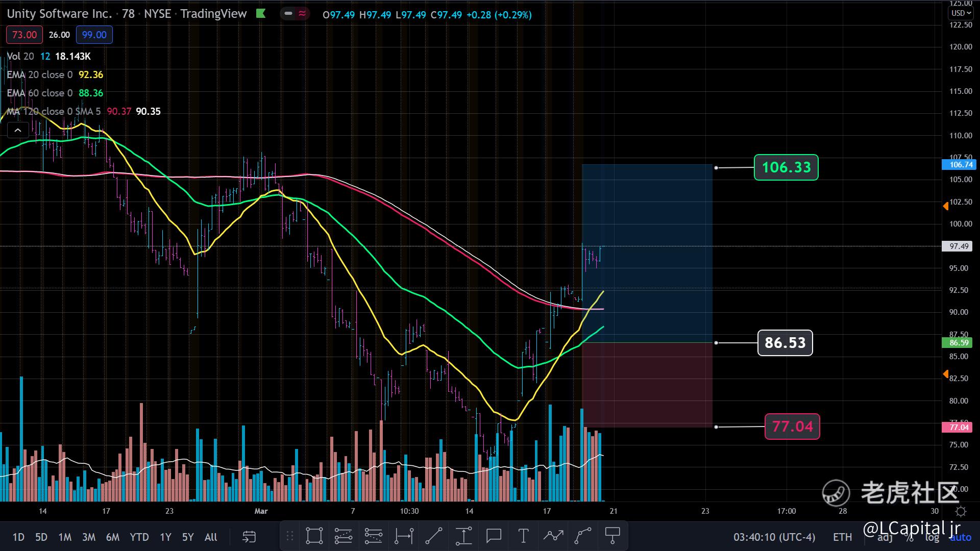Select the signpost marker tool
Viewport: 980px width, 551px height.
click(612, 536)
